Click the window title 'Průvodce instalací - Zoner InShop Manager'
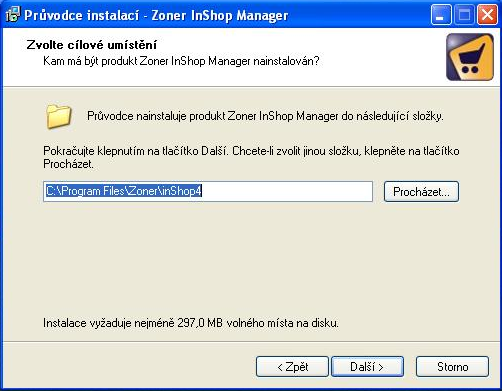 tap(156, 15)
